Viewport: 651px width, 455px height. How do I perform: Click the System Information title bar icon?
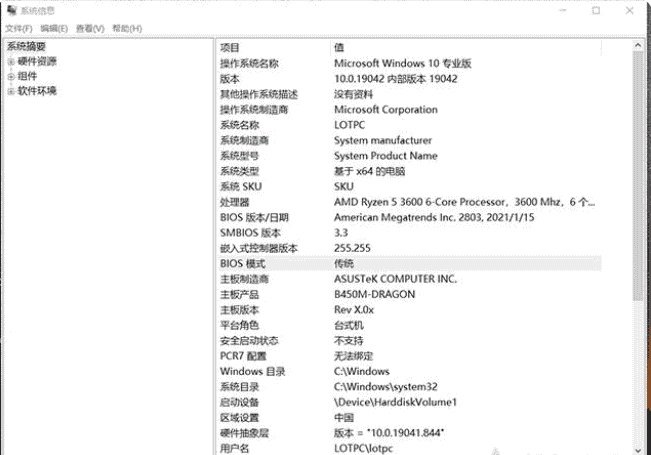click(10, 10)
